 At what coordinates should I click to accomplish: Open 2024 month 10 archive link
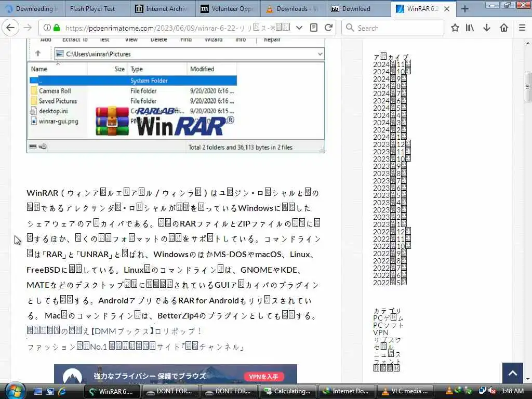click(392, 72)
